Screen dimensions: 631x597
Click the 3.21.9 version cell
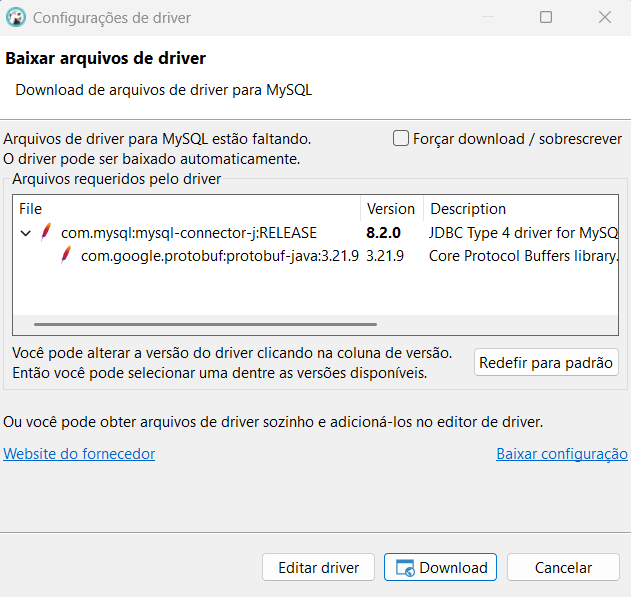click(385, 256)
